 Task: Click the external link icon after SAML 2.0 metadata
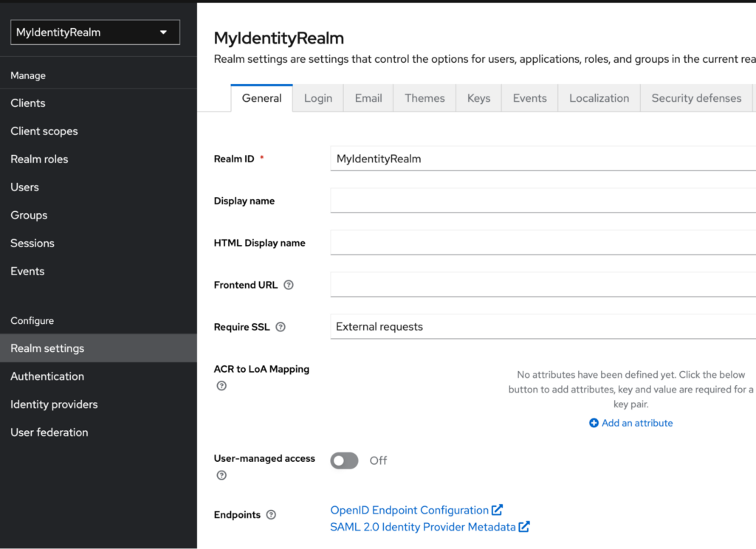click(x=524, y=527)
